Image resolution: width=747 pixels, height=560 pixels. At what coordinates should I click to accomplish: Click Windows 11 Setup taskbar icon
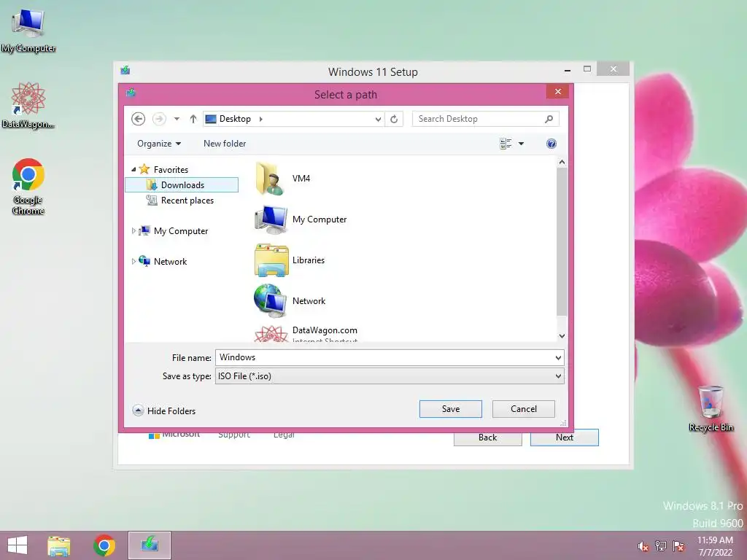149,545
